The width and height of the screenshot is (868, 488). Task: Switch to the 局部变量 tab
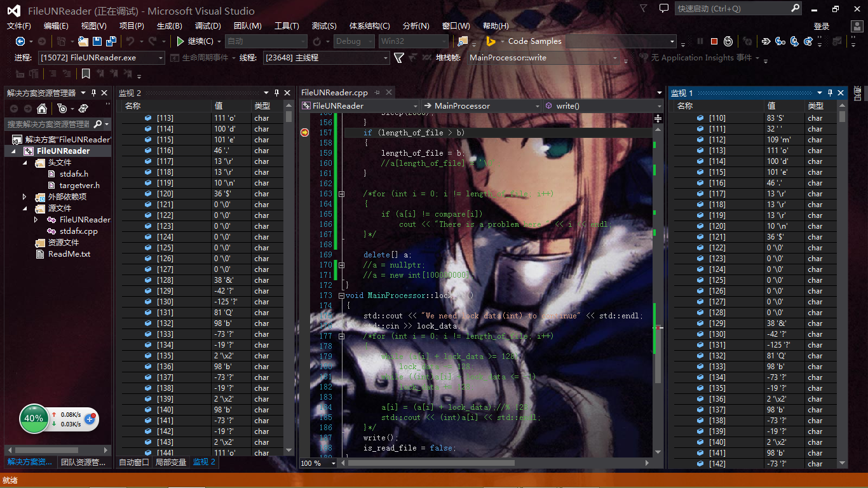(171, 463)
